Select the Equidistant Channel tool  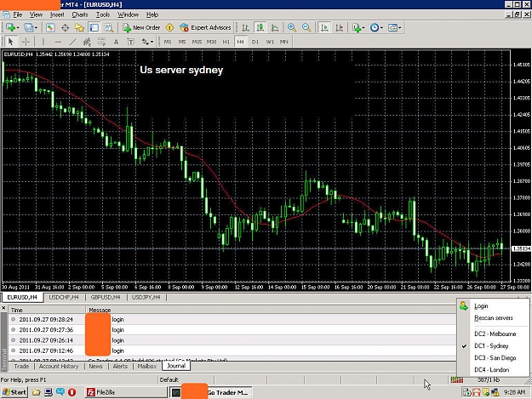coord(87,42)
